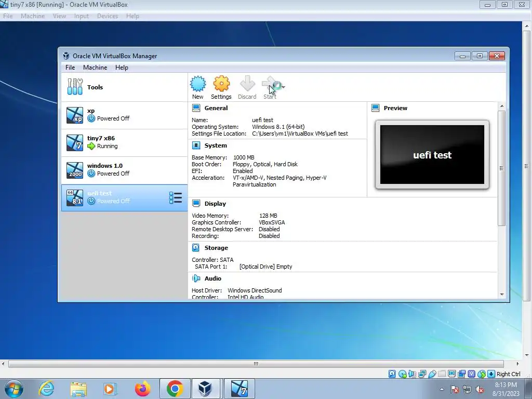The width and height of the screenshot is (532, 399).
Task: Launch Firefox from guest taskbar
Action: (x=142, y=389)
